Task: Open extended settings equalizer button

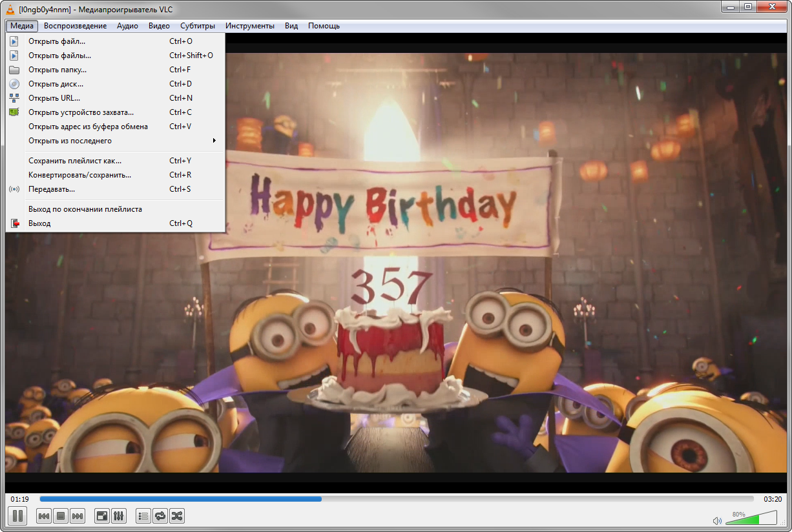Action: 119,516
